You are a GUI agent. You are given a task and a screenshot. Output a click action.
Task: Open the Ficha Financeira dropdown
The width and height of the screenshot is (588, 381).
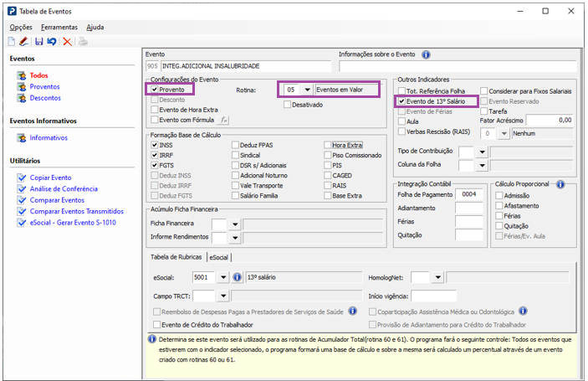click(235, 224)
